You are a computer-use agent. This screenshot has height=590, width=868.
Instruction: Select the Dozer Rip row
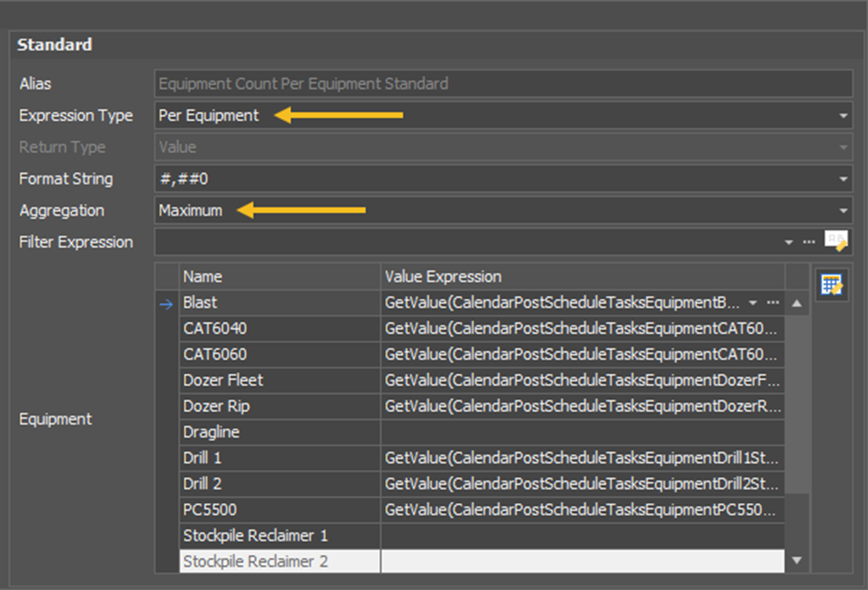[280, 406]
